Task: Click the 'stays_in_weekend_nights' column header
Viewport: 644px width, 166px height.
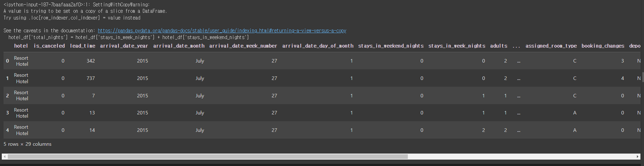Action: (391, 46)
